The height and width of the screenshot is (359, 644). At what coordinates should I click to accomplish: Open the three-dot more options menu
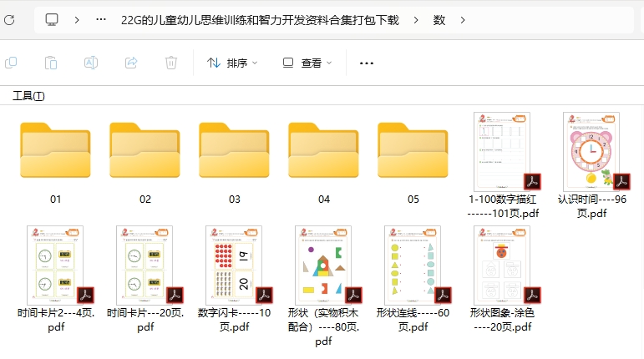tap(366, 63)
